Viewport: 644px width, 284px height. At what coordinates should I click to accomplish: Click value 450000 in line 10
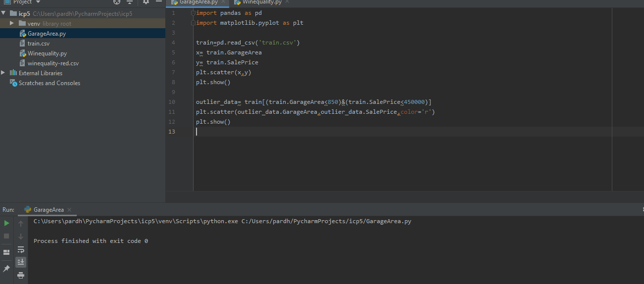click(x=414, y=102)
